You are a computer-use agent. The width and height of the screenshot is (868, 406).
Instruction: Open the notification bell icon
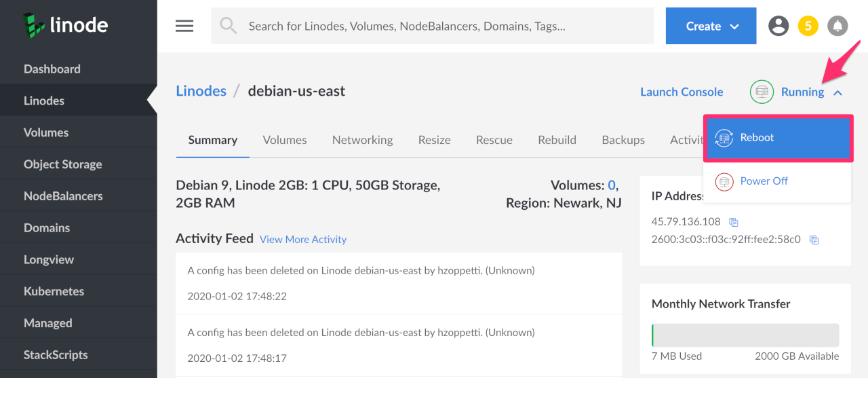click(837, 26)
